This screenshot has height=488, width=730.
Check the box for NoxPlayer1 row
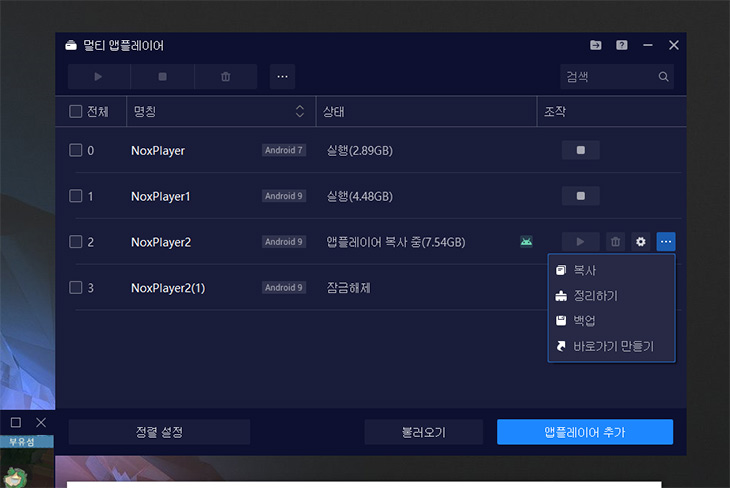75,196
